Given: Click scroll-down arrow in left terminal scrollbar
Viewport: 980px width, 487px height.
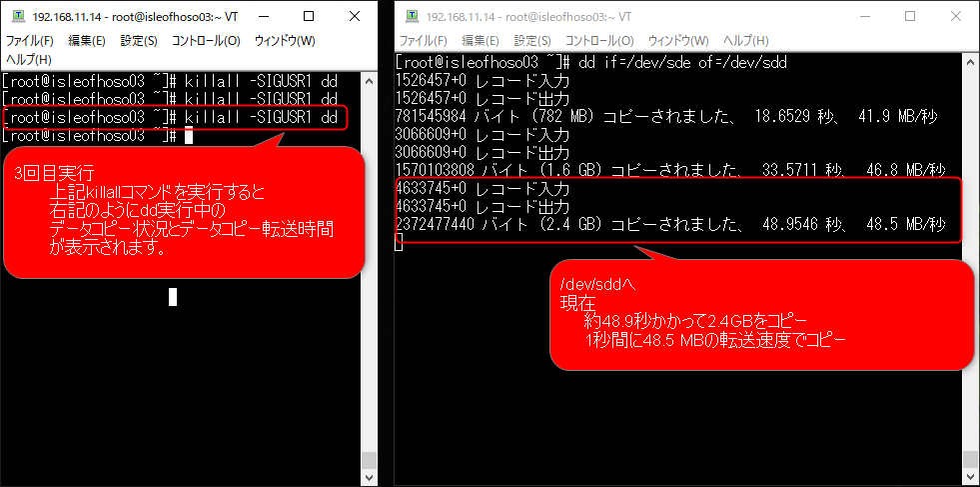Looking at the screenshot, I should coord(370,477).
